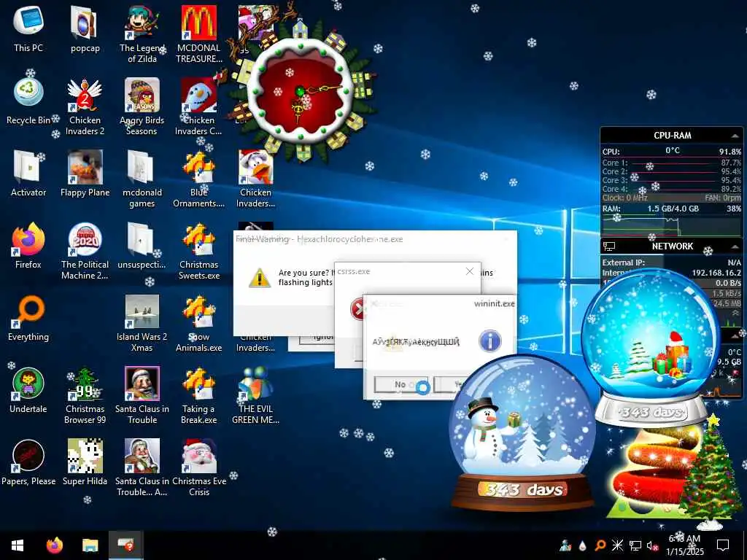Click the snowflake tray icon
The width and height of the screenshot is (747, 560).
pos(617,545)
